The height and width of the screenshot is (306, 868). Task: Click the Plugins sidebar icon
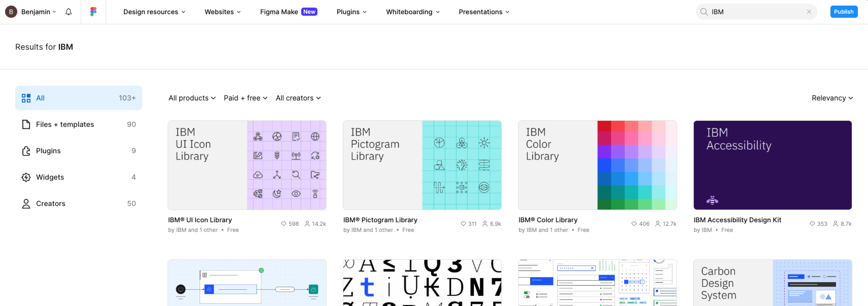(x=26, y=151)
